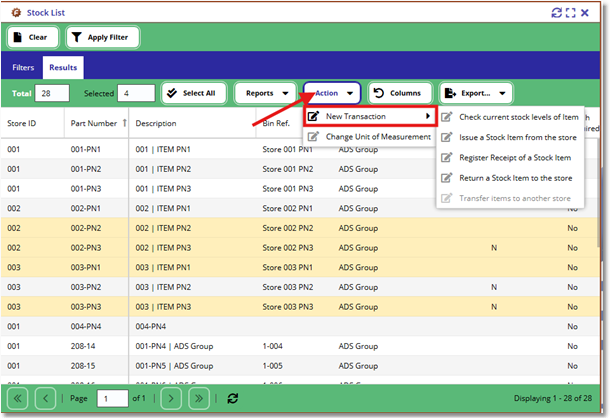Select Transfer items to another store
Screen dimensions: 610x420
click(510, 198)
